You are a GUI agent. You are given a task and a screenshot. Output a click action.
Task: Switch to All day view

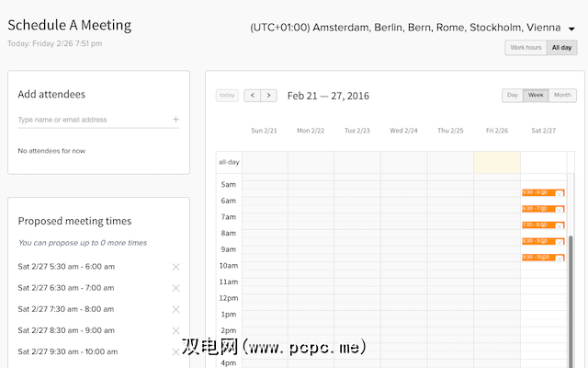tap(561, 48)
